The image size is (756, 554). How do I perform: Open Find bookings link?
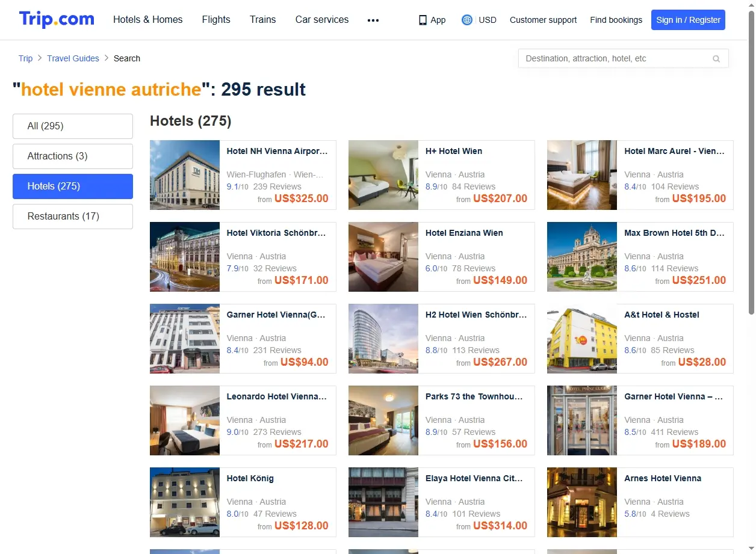tap(616, 20)
